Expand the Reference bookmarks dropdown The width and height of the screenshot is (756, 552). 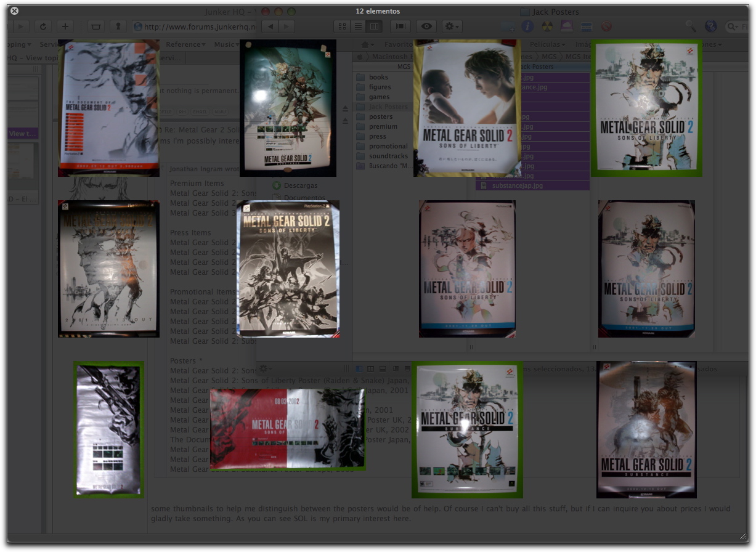185,44
